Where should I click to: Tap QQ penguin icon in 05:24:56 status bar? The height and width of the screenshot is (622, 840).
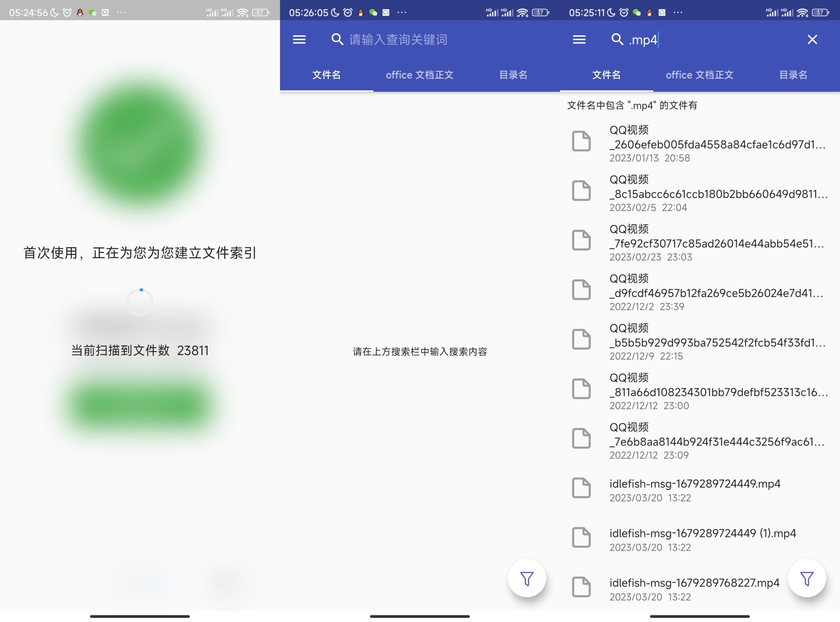click(80, 12)
